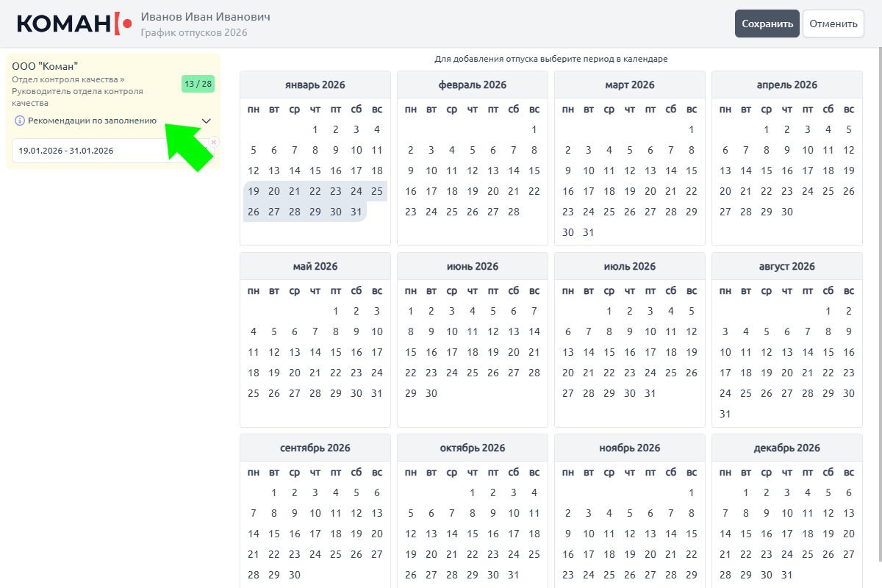Screen dimensions: 882x588
Task: Pick February 14 in the calendar
Action: click(x=514, y=171)
